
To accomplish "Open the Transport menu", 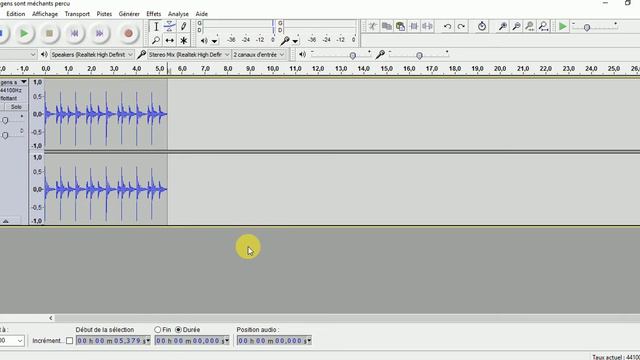I will 77,14.
